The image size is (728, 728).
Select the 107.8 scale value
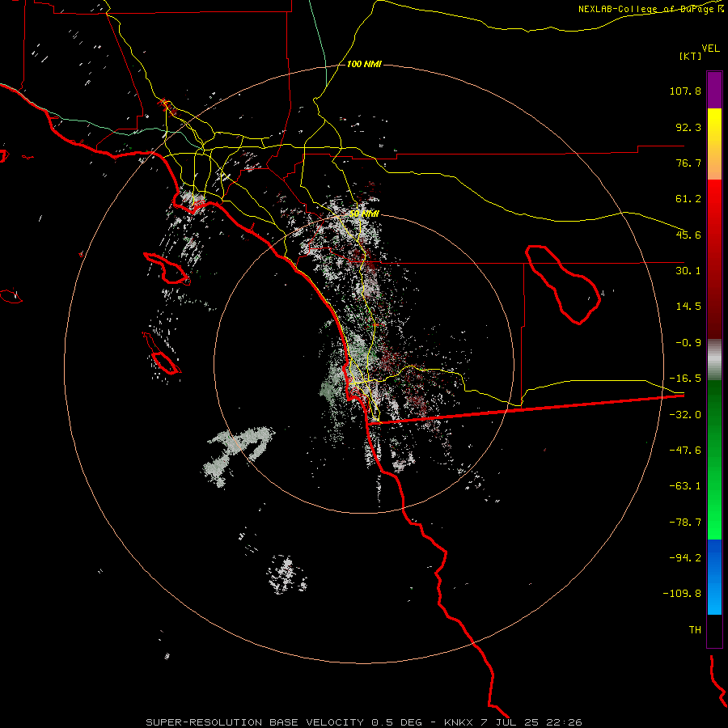[685, 91]
